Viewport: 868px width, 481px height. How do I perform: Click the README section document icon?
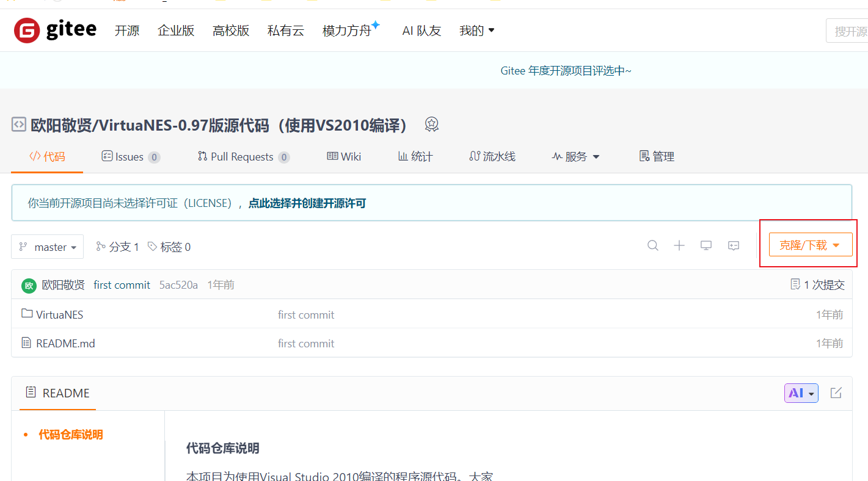click(x=31, y=392)
